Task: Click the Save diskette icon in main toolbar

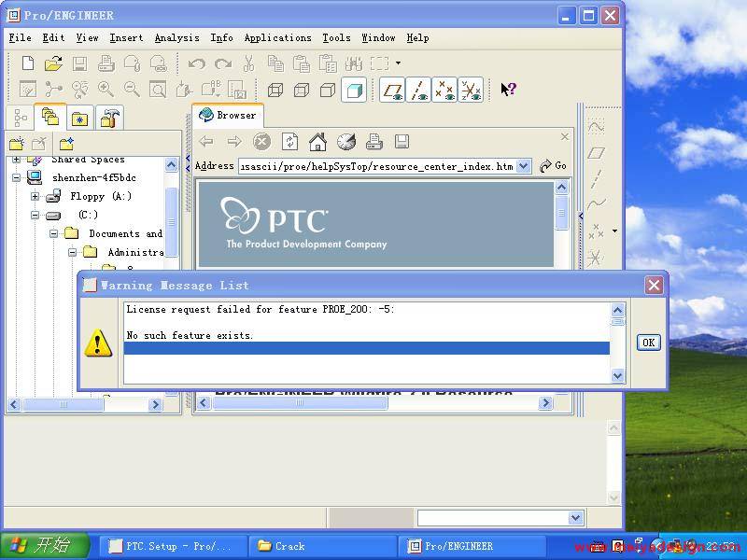Action: 79,63
